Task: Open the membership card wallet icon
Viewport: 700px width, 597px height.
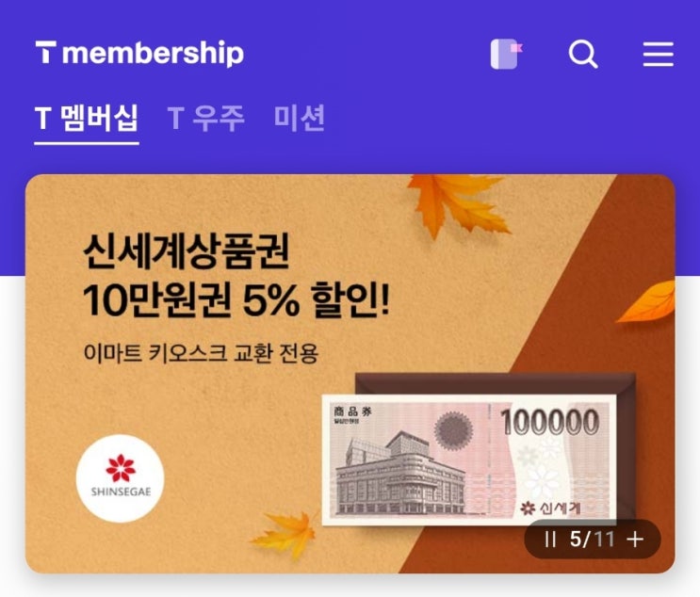Action: [506, 54]
